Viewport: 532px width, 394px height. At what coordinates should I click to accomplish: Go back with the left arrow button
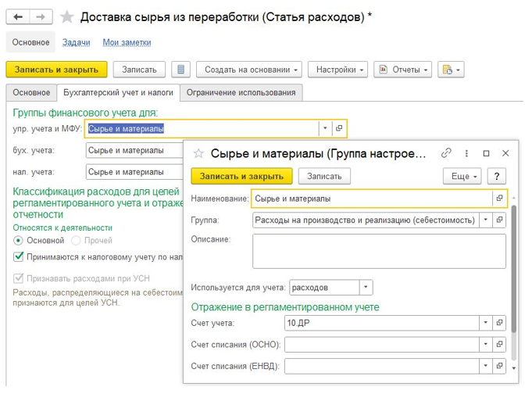tap(18, 16)
